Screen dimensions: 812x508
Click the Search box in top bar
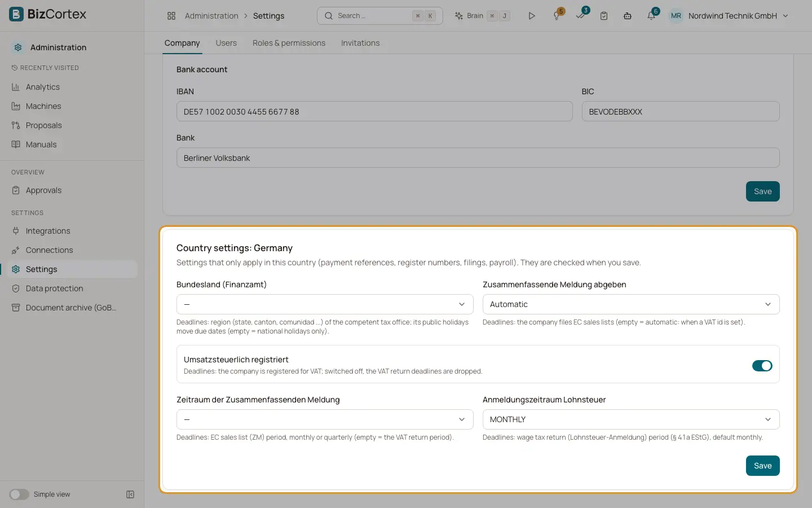(x=380, y=16)
